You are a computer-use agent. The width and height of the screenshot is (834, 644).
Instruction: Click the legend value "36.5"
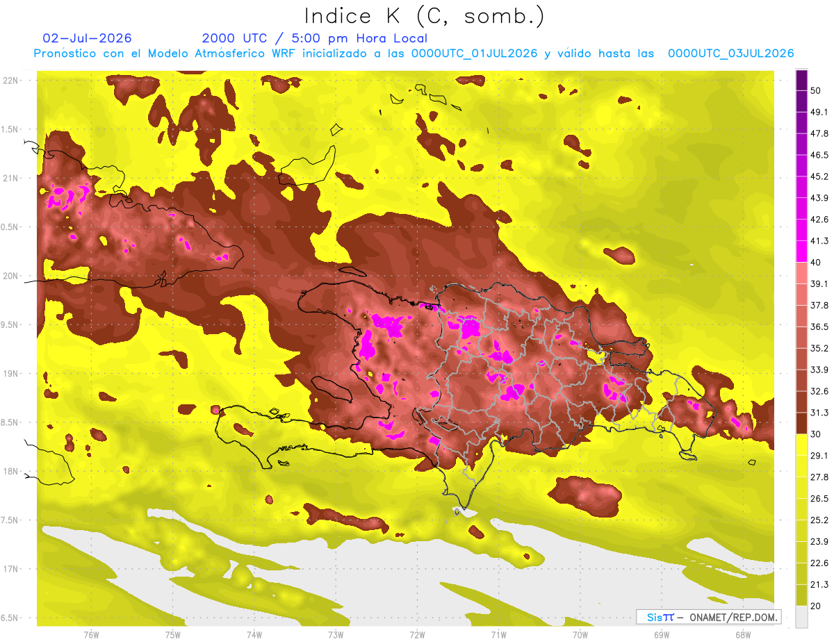(819, 327)
